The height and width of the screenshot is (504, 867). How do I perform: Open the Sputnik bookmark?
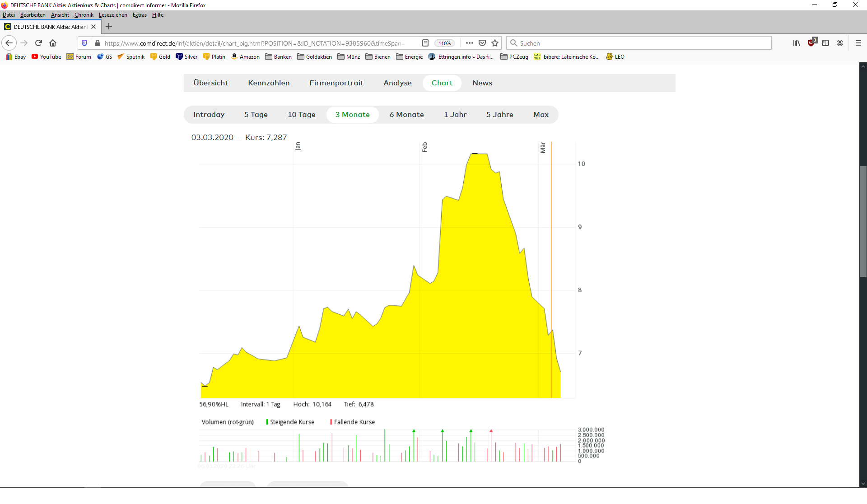pos(131,56)
